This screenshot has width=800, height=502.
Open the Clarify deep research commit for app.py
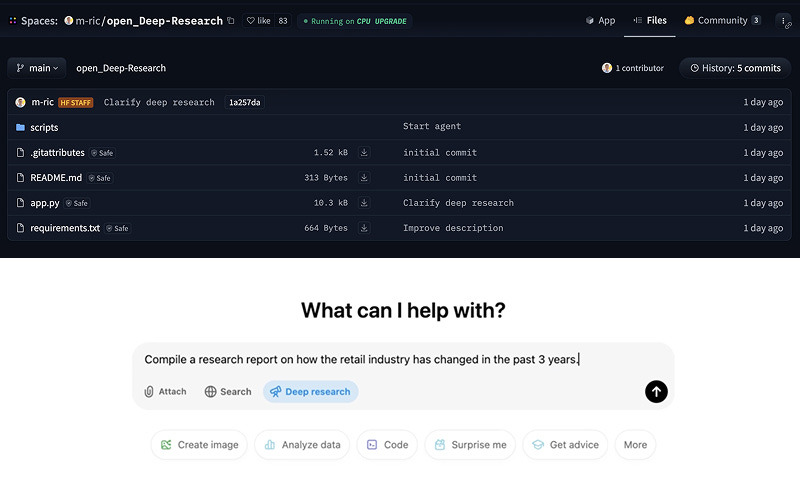pos(458,203)
